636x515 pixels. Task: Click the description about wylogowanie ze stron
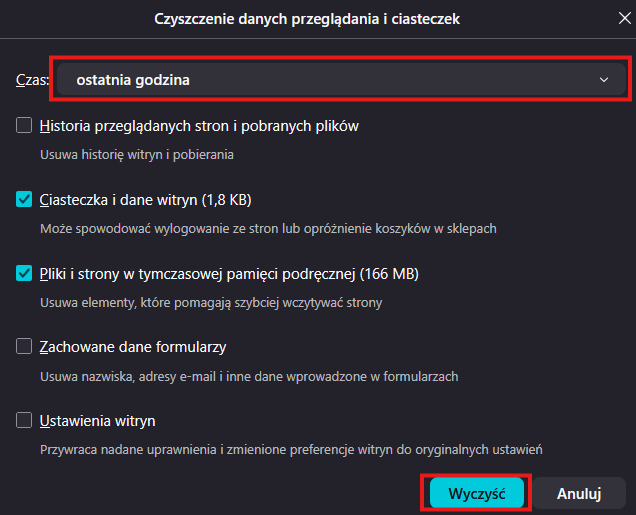pyautogui.click(x=269, y=229)
